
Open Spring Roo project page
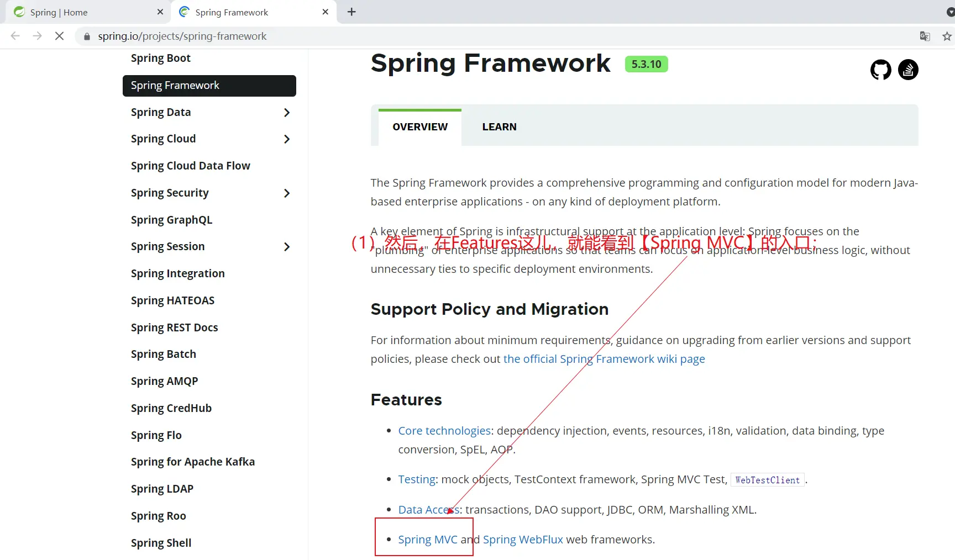(x=158, y=516)
